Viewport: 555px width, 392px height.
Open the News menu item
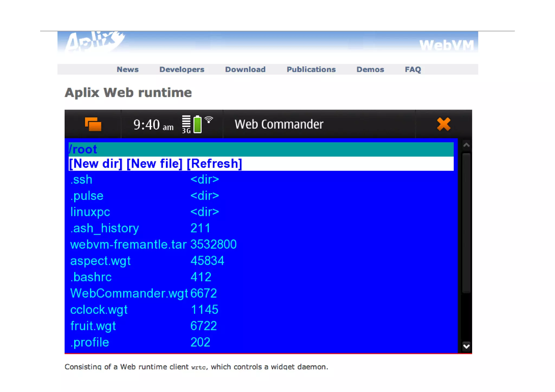(x=127, y=69)
